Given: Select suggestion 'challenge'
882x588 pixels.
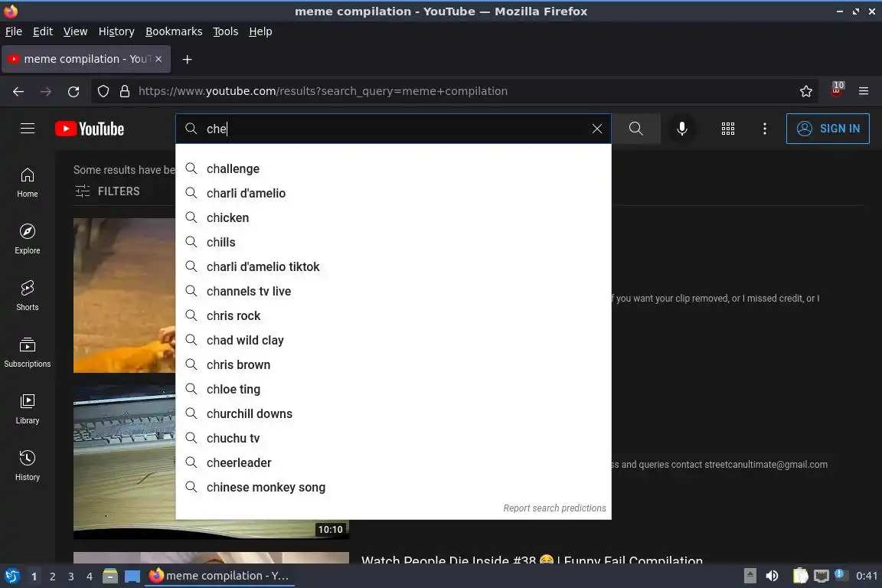Looking at the screenshot, I should click(394, 168).
